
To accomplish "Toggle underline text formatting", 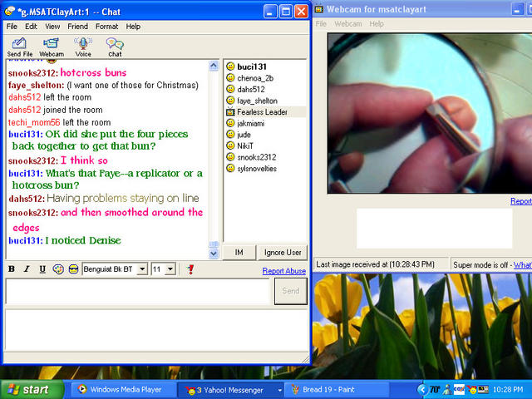I will [42, 269].
